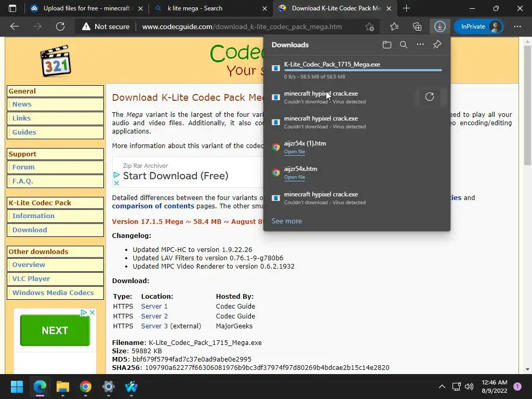Open the Windows Start menu
The image size is (532, 399).
tap(17, 387)
